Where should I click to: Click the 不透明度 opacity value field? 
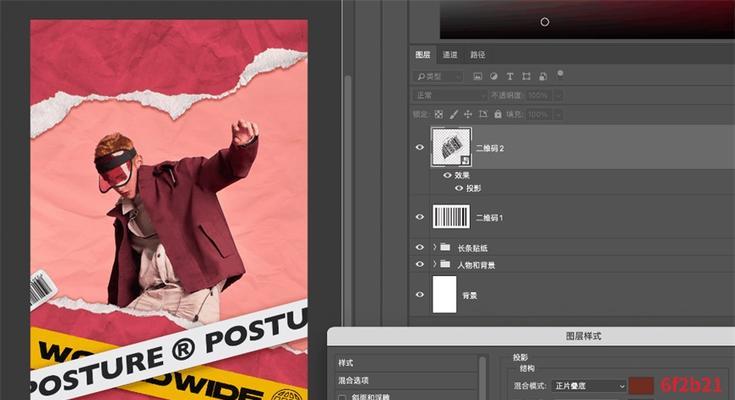pyautogui.click(x=539, y=95)
